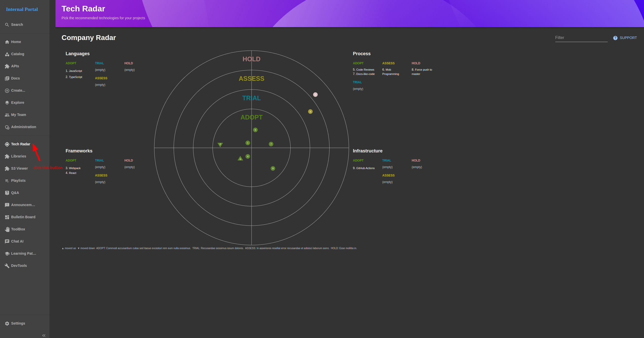The image size is (644, 338).
Task: Select Tech Radar menu entry
Action: [20, 144]
